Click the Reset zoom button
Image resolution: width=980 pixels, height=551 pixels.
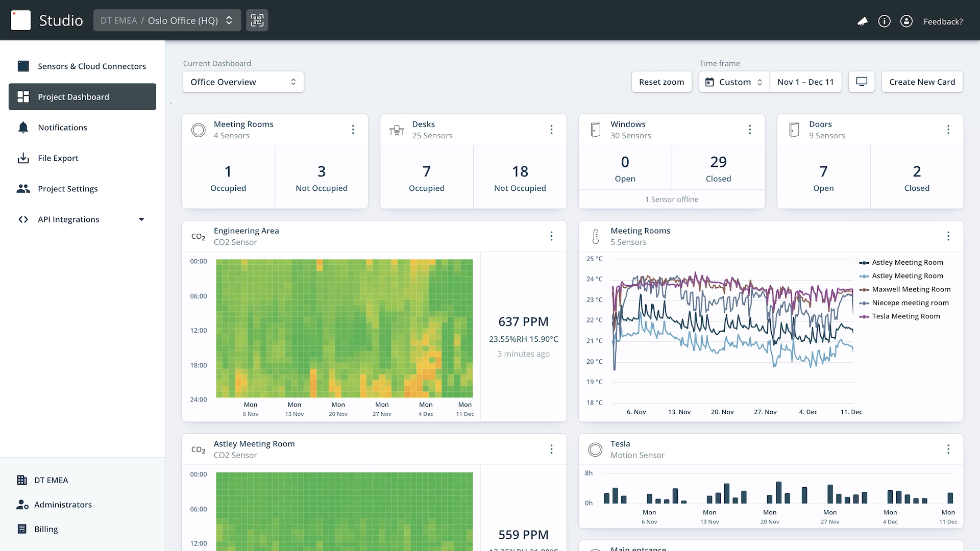661,82
